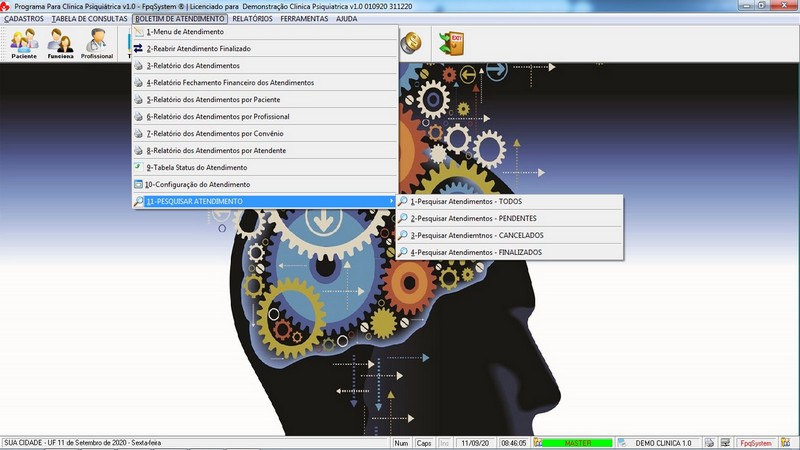
Task: Click the application icon in title bar
Action: pos(5,6)
